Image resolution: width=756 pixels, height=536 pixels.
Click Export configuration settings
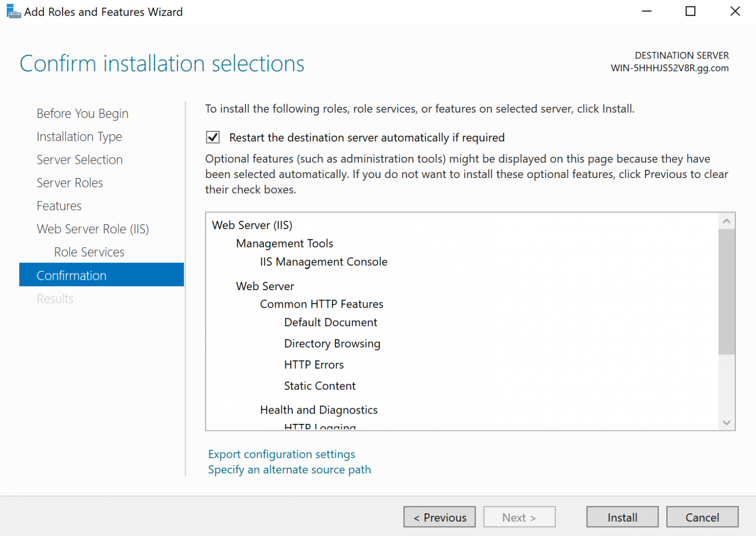point(281,454)
